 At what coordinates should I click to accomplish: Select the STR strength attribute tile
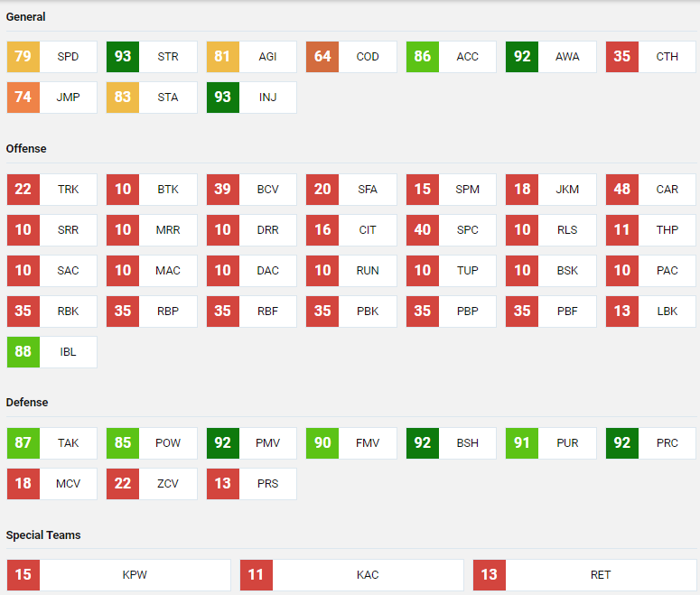pyautogui.click(x=151, y=57)
